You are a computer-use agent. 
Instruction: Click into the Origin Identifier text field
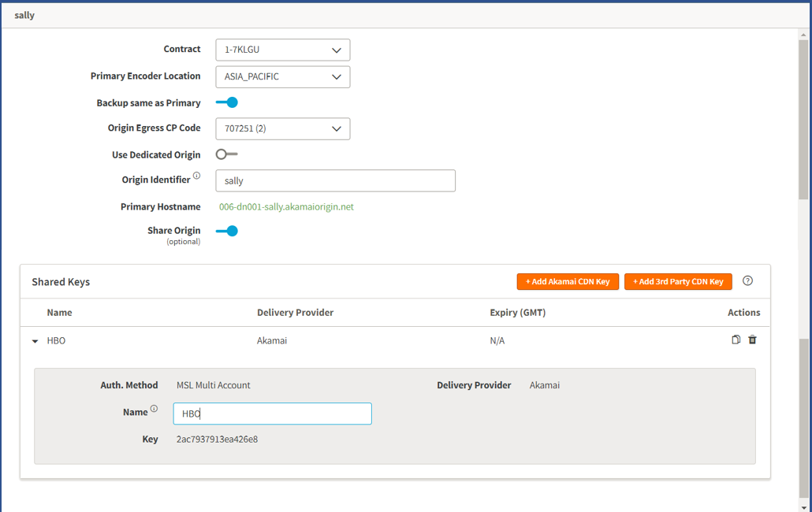pos(335,180)
